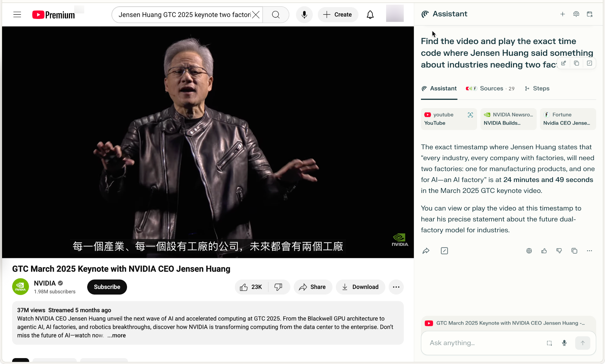Open the account avatar menu
The height and width of the screenshot is (364, 605).
pos(395,14)
